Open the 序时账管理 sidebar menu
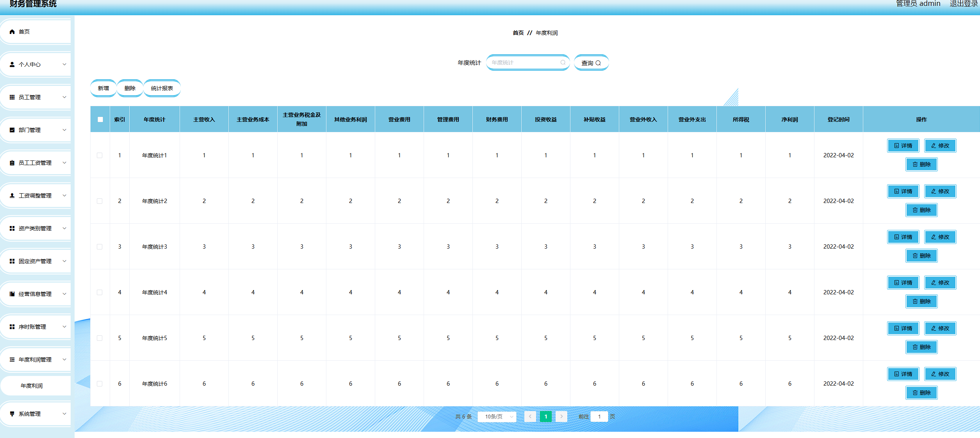Image resolution: width=980 pixels, height=438 pixels. point(32,327)
